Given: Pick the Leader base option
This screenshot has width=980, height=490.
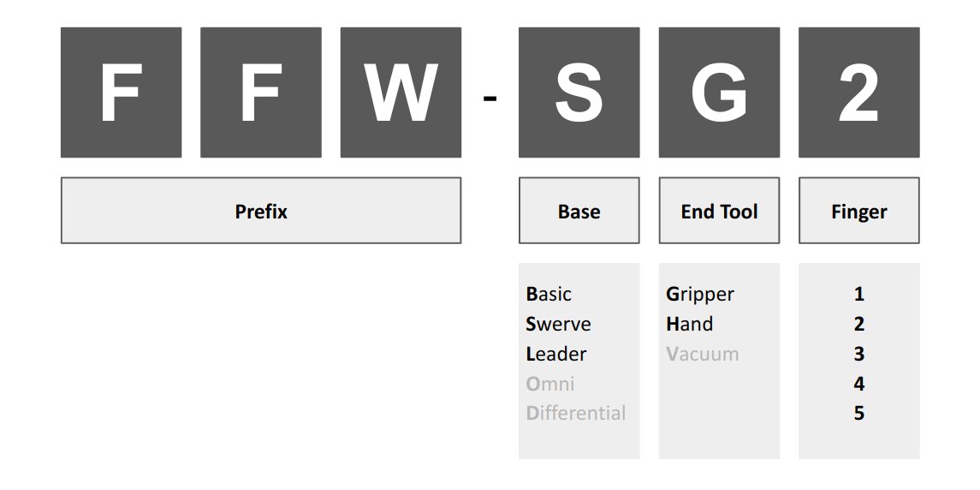Looking at the screenshot, I should pyautogui.click(x=556, y=354).
